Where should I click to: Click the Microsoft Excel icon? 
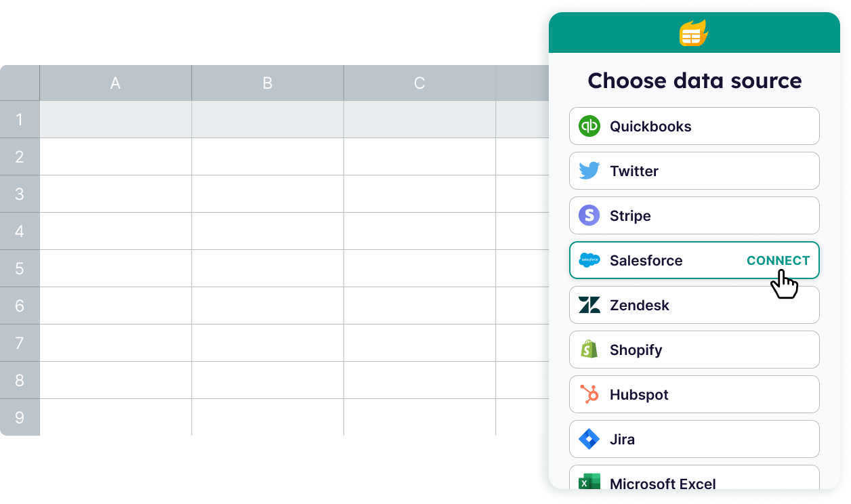(x=589, y=481)
